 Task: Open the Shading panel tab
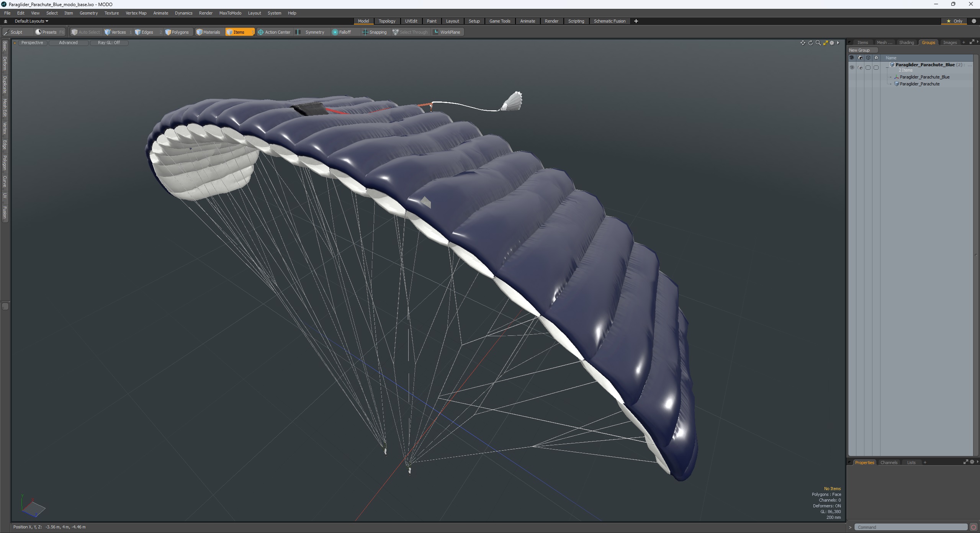906,43
